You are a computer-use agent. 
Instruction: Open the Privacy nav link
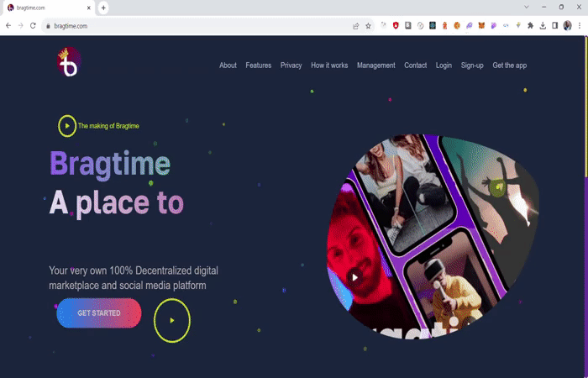coord(291,66)
